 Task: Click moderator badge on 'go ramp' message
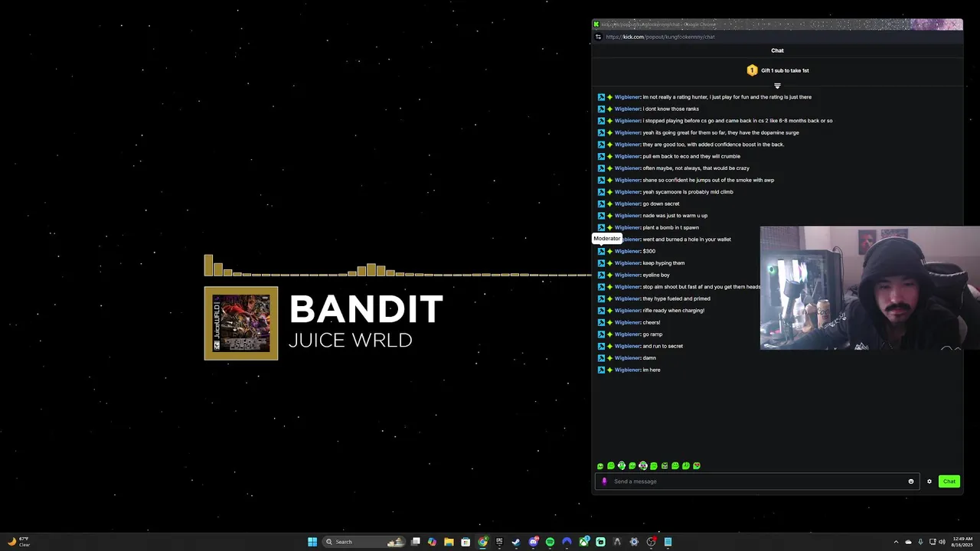click(601, 334)
